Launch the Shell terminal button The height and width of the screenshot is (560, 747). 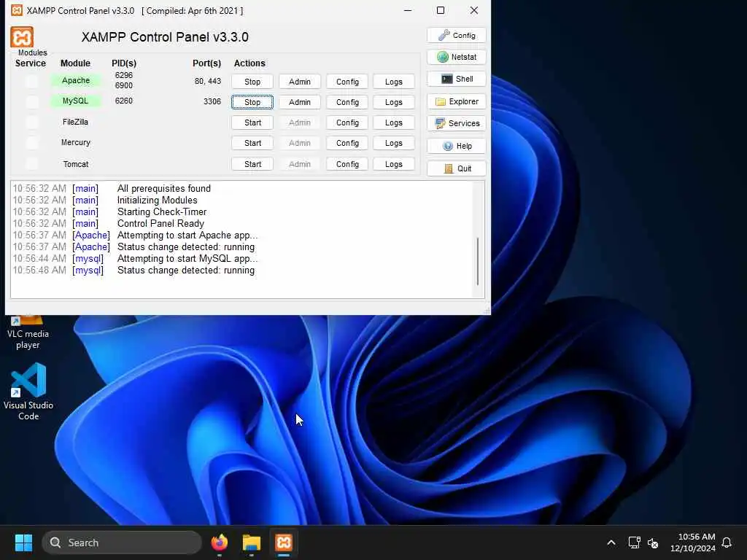point(457,79)
